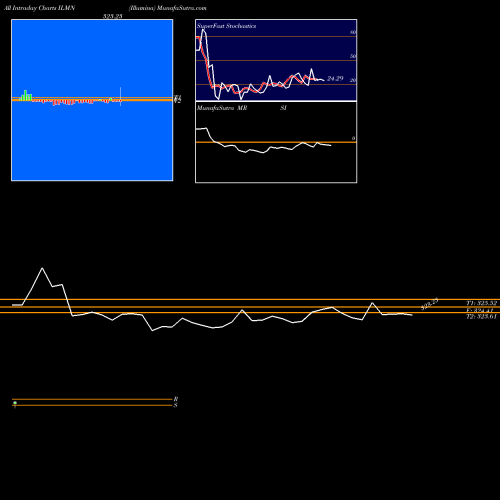Click the white vertical cursor in blue chart

pos(120,96)
